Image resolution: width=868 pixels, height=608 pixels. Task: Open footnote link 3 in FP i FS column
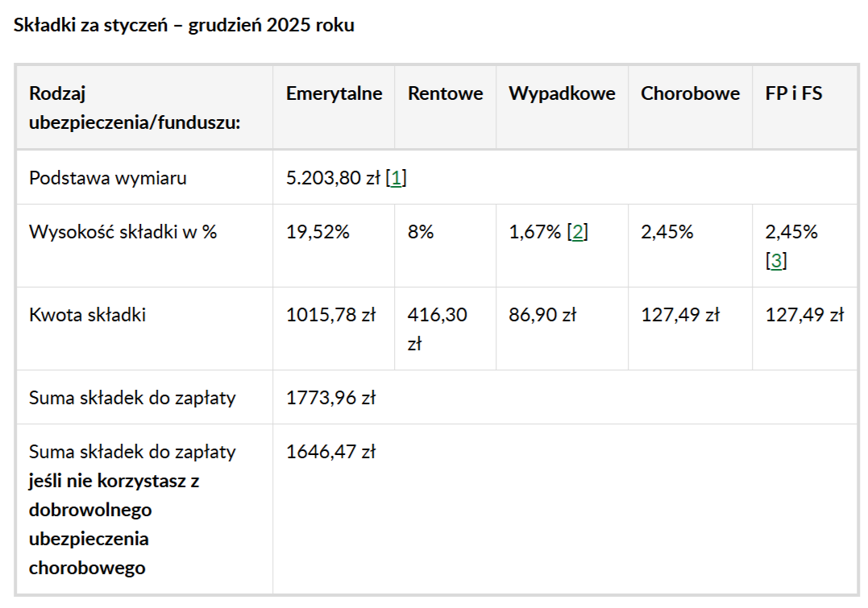(775, 261)
